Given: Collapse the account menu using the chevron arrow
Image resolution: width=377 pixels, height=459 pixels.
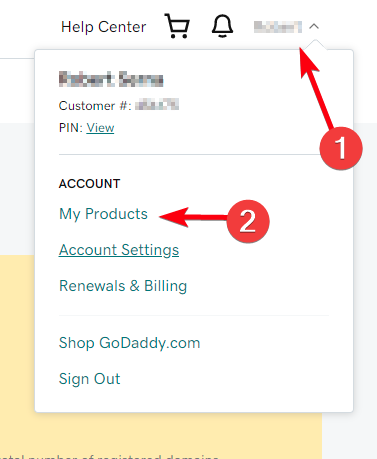Looking at the screenshot, I should tap(314, 26).
